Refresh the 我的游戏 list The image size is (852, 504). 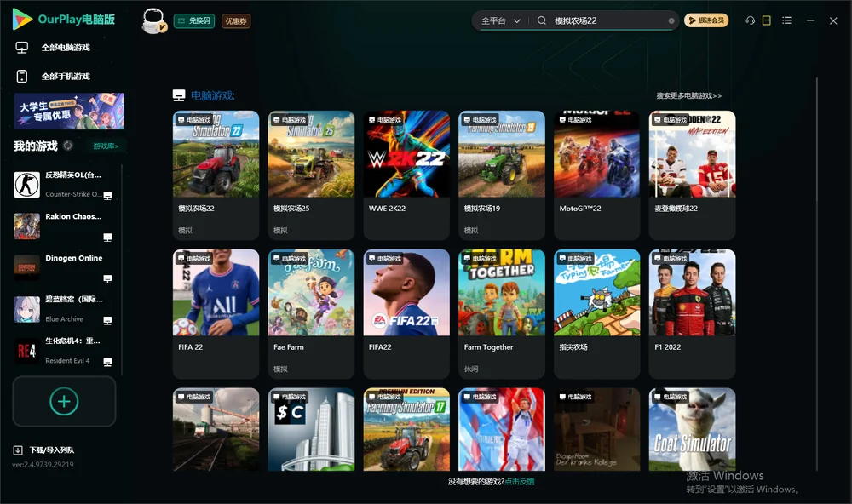click(68, 146)
